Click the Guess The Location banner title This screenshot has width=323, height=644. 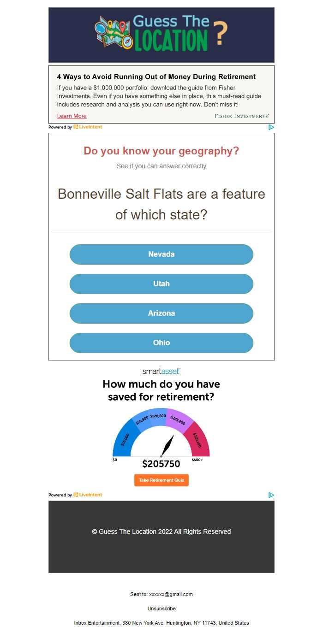click(x=171, y=33)
